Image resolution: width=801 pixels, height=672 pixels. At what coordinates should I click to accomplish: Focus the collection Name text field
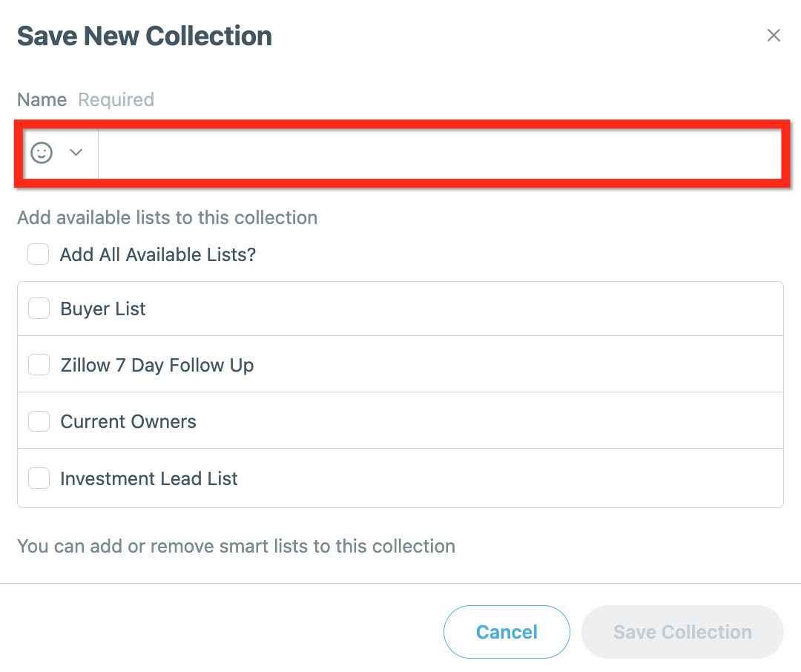(439, 154)
